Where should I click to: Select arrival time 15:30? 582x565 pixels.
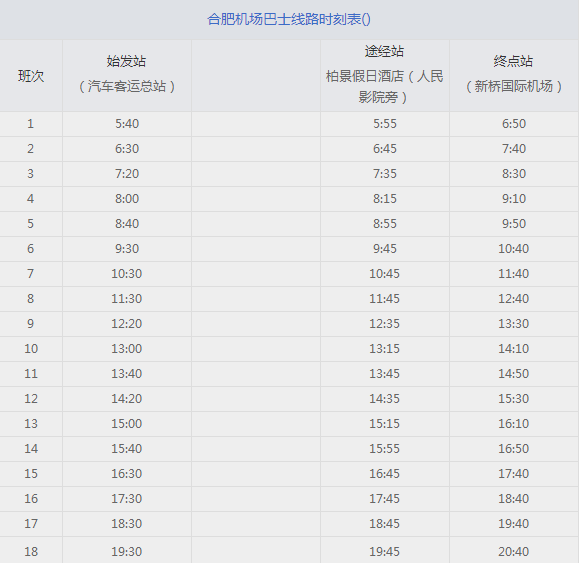[513, 399]
